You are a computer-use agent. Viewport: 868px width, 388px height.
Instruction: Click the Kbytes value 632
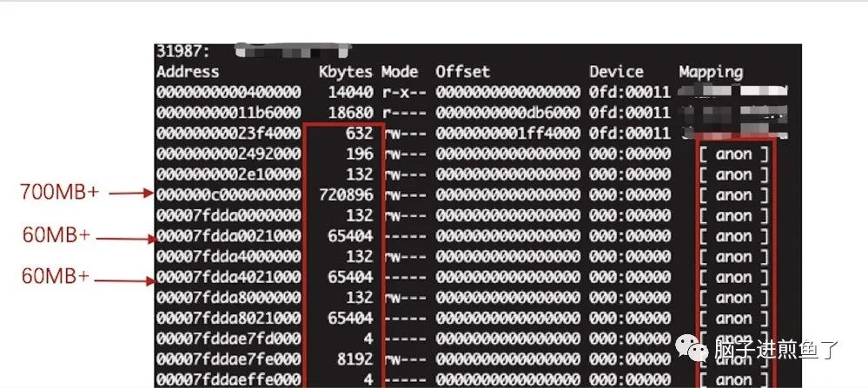(x=360, y=133)
